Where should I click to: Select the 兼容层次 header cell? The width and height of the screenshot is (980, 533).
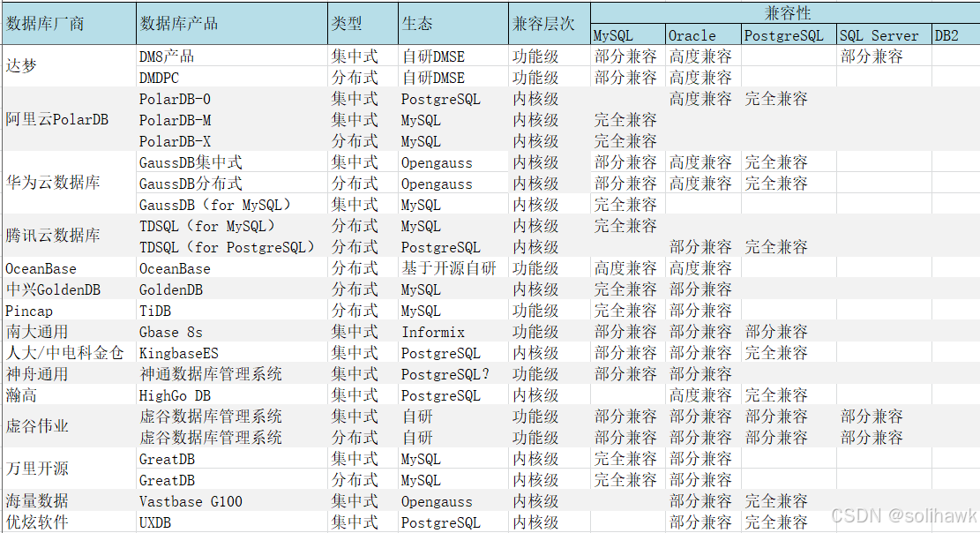click(x=550, y=24)
